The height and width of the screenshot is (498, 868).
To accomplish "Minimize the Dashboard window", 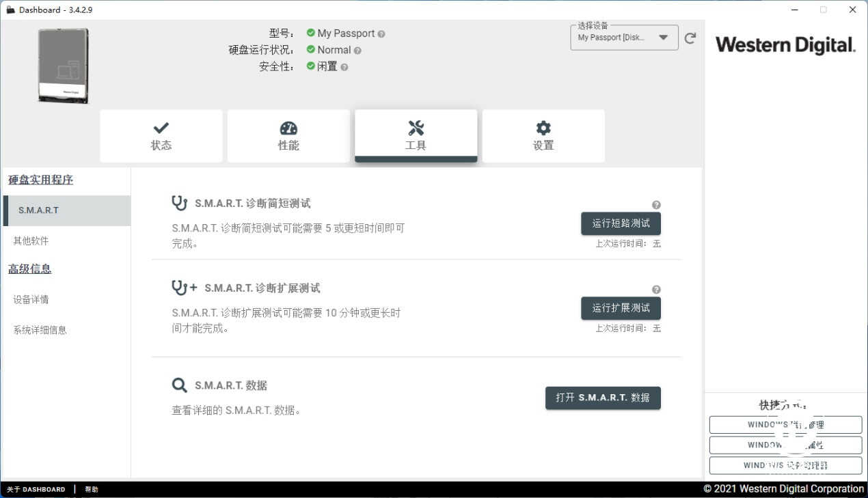I will pyautogui.click(x=795, y=10).
